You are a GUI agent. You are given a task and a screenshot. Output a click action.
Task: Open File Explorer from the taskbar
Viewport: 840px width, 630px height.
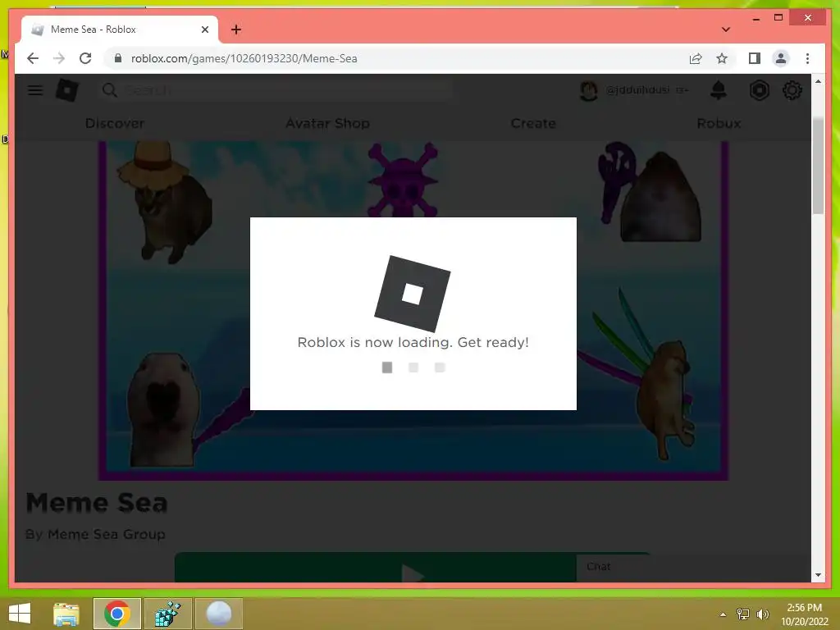coord(66,614)
